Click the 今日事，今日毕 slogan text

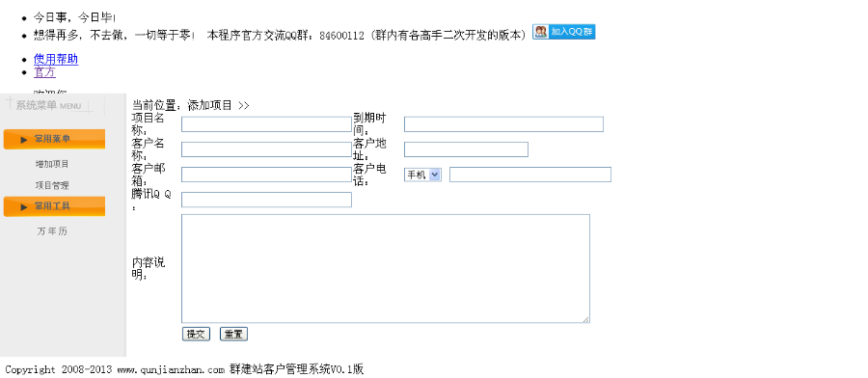click(74, 17)
